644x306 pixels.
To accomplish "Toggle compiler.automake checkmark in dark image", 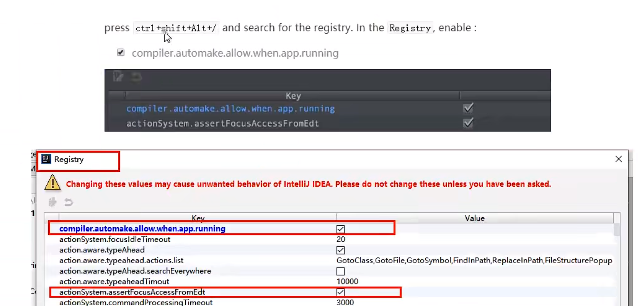I will click(468, 108).
